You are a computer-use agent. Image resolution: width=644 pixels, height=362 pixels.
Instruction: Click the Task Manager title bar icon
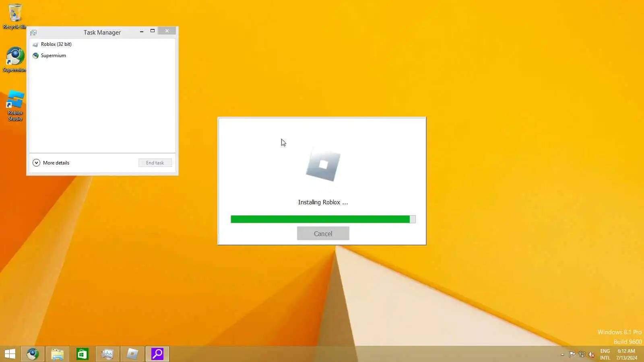(x=33, y=33)
